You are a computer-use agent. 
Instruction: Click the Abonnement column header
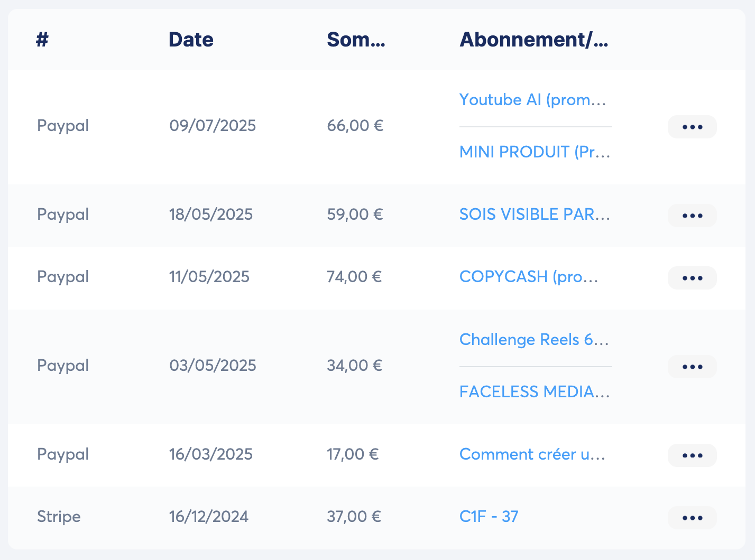[x=533, y=40]
